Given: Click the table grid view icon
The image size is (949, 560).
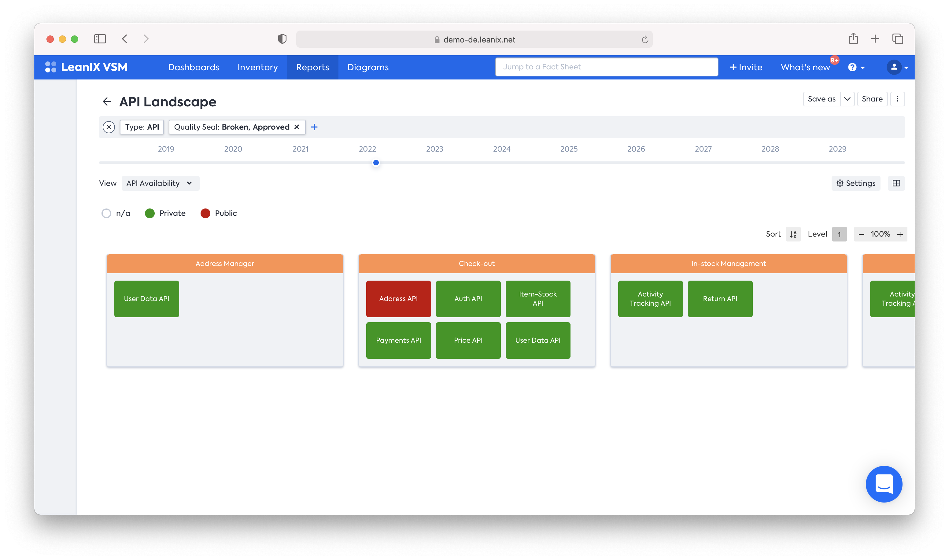Looking at the screenshot, I should [896, 183].
